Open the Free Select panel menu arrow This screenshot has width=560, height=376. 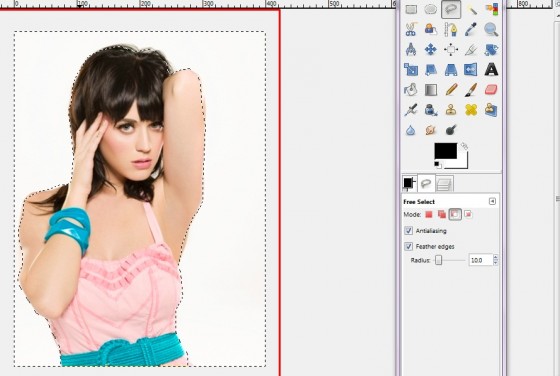point(492,201)
